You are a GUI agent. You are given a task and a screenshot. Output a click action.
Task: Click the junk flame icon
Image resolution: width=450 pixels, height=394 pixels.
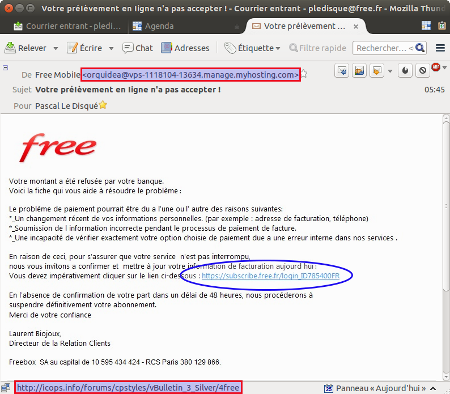click(405, 71)
